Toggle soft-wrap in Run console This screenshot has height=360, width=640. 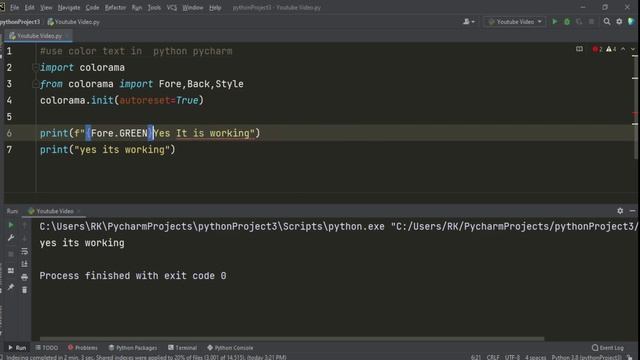24,251
